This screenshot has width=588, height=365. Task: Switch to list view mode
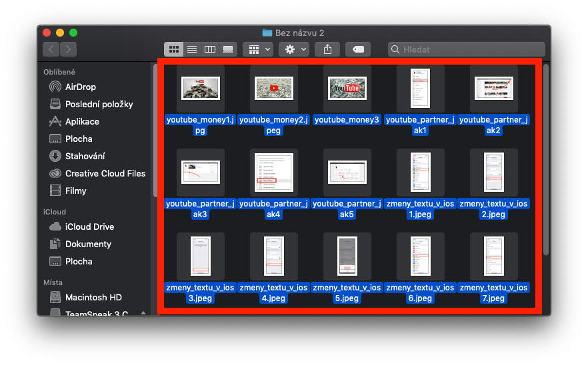(192, 49)
